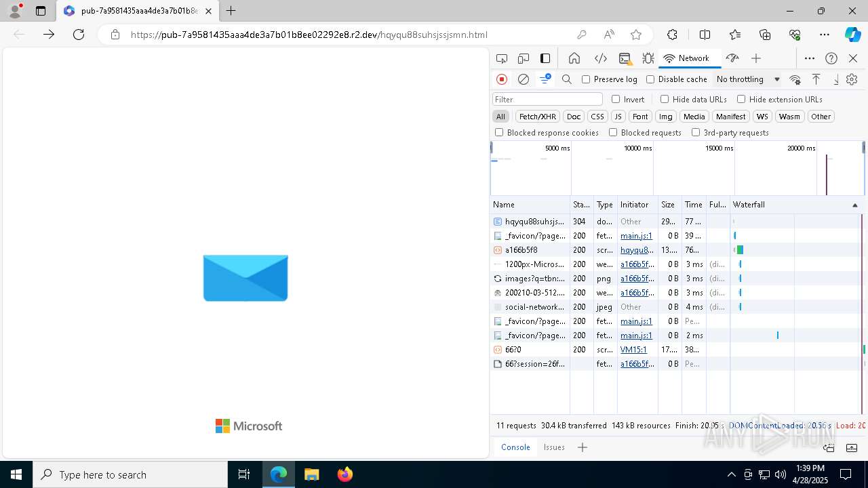Toggle Waterfall column sort arrow
This screenshot has height=488, width=868.
854,205
